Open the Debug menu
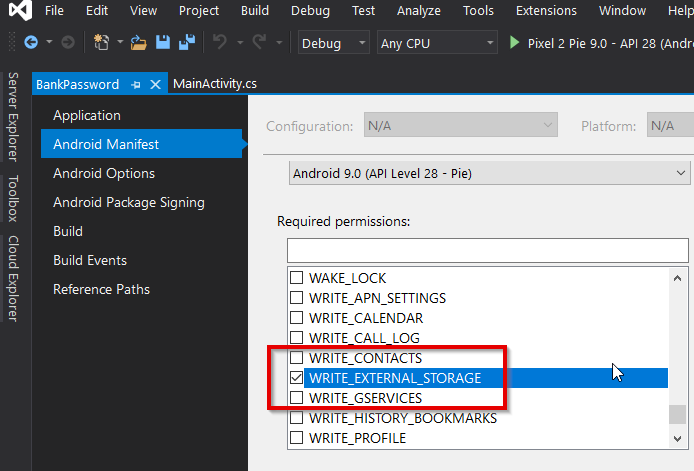694x471 pixels. point(310,10)
